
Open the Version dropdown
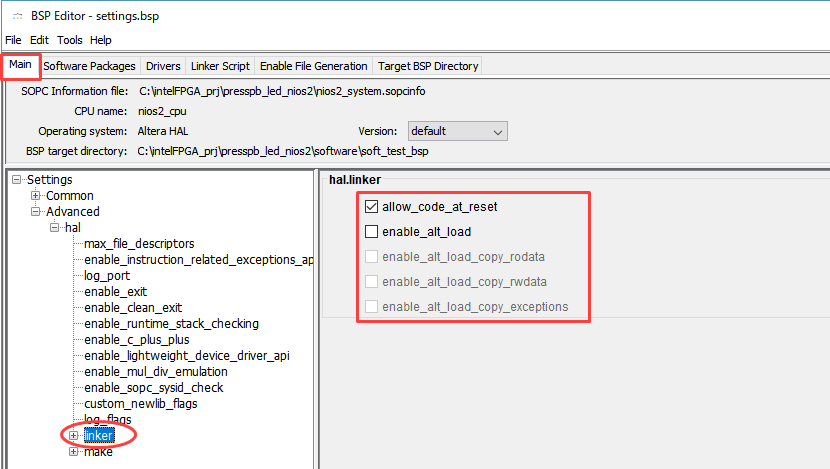[457, 131]
